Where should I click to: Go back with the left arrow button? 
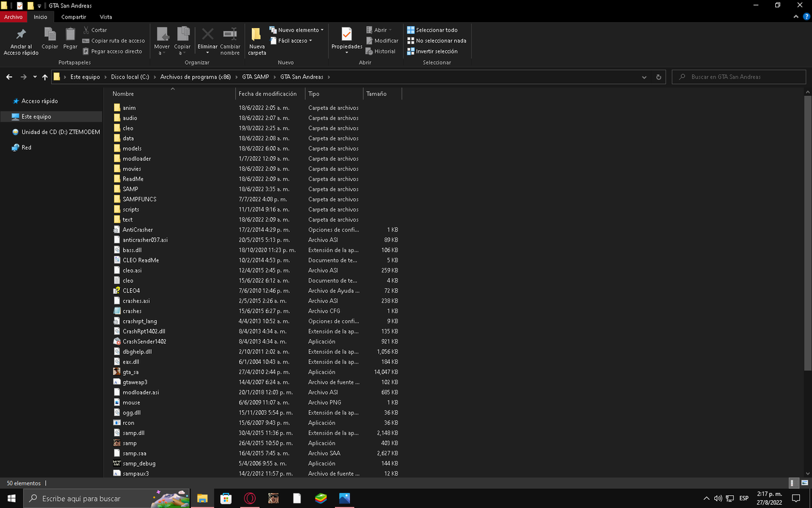[x=9, y=77]
